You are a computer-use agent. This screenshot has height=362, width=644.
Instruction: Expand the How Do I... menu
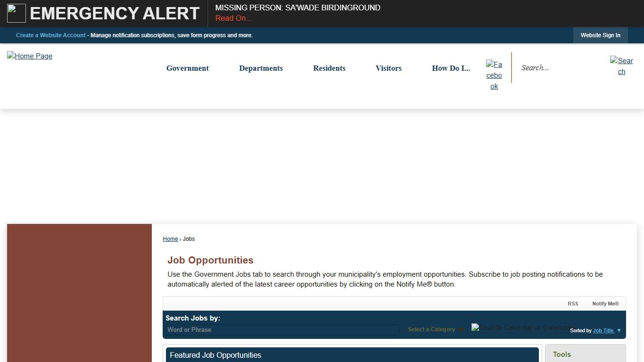point(451,68)
